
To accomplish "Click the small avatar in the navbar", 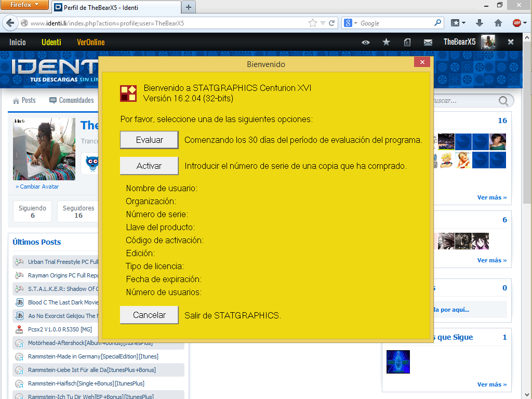I will (x=488, y=42).
